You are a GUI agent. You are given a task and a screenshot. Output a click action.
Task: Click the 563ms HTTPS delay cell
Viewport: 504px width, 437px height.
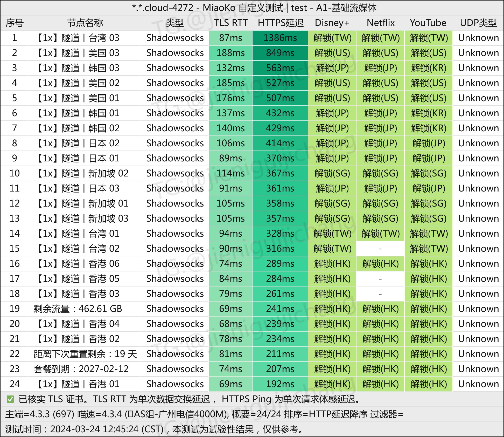click(280, 68)
